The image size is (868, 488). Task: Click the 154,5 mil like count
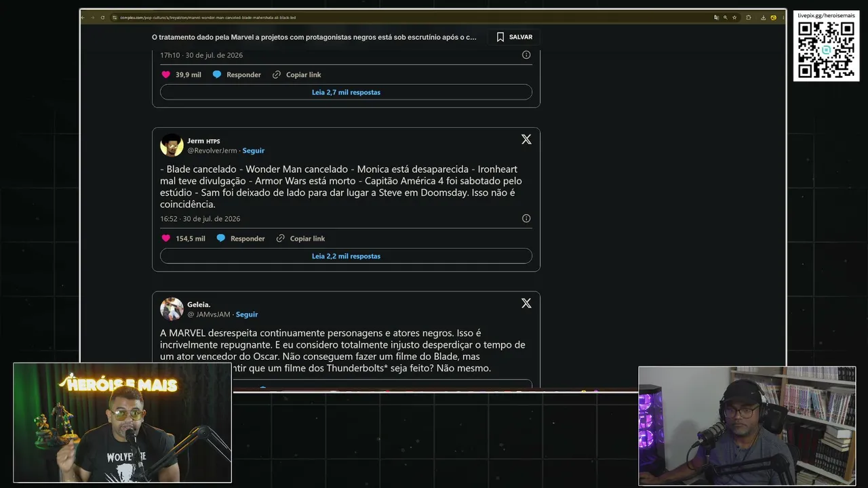[191, 239]
